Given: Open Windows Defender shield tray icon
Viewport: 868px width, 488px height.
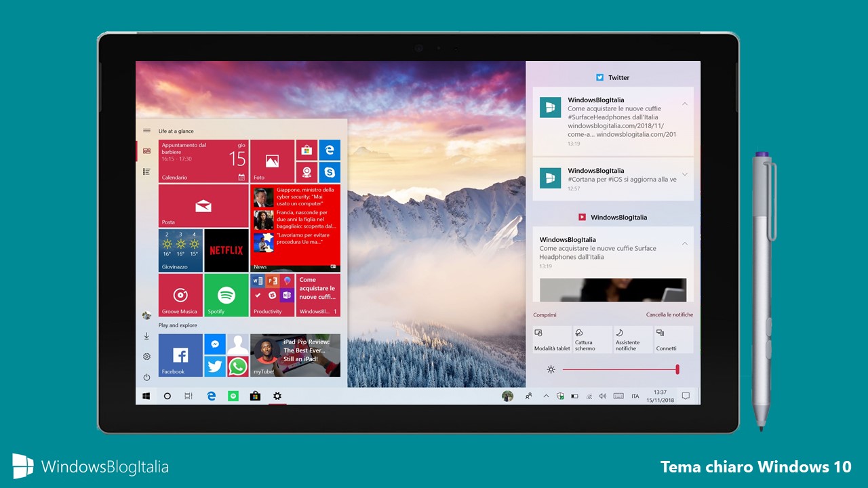Looking at the screenshot, I should (560, 396).
